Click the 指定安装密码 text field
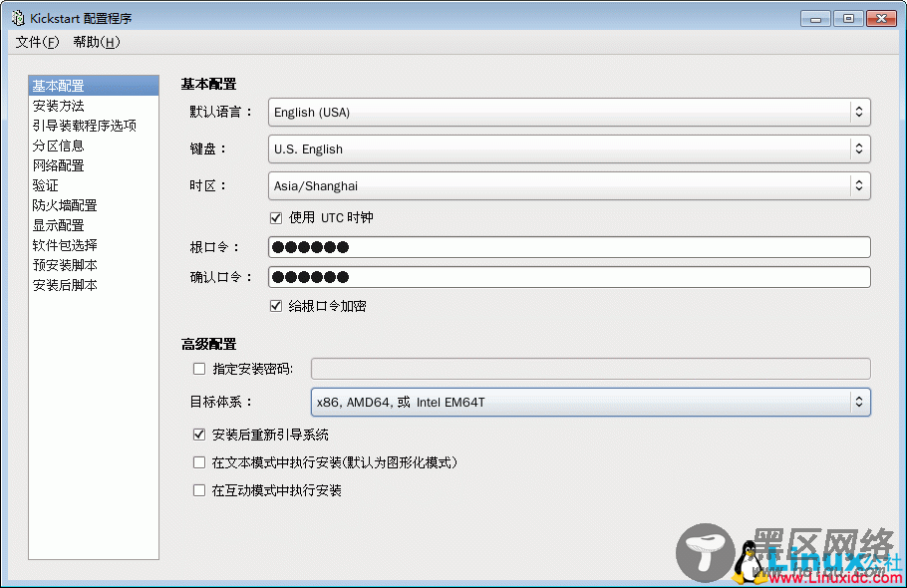The image size is (907, 588). (x=591, y=369)
